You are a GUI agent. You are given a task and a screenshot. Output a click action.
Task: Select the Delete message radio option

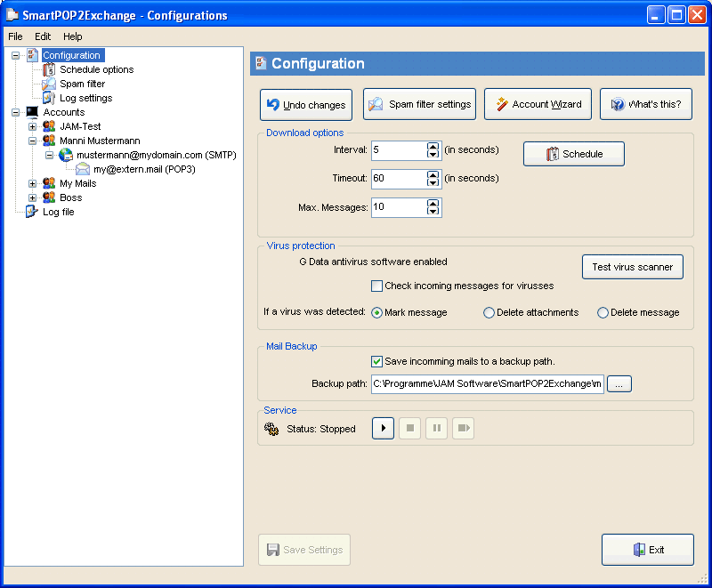tap(603, 312)
